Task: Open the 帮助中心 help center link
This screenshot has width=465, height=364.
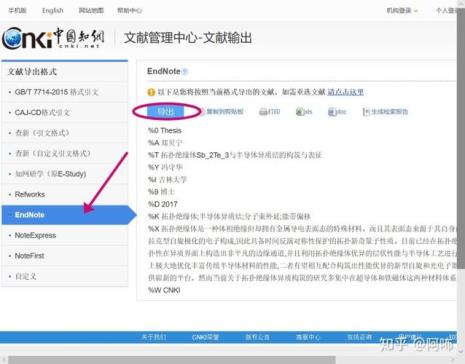Action: [x=129, y=11]
